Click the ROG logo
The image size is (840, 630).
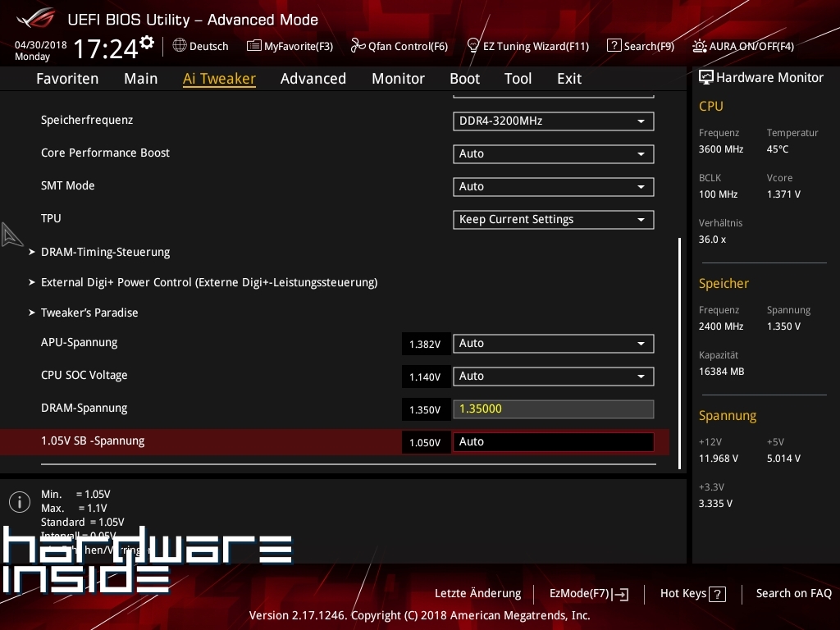coord(36,18)
